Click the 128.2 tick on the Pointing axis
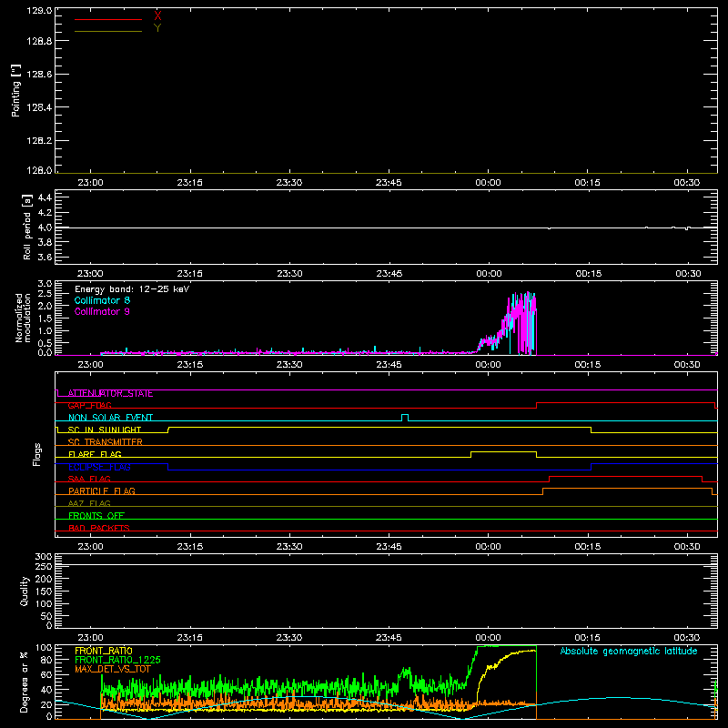This screenshot has width=728, height=728. (39, 141)
